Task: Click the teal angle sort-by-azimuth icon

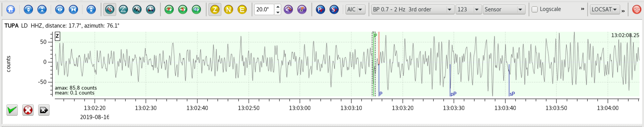Action: point(123,9)
